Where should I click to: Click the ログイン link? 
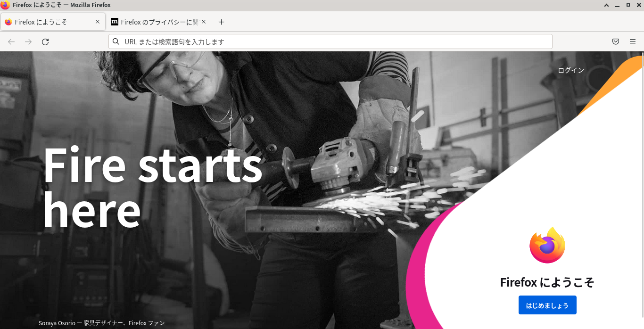571,70
